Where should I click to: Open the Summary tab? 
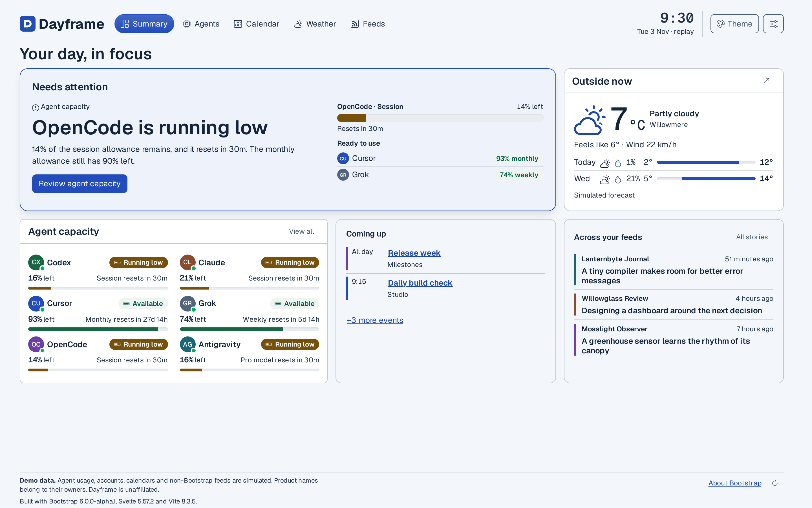tap(144, 23)
